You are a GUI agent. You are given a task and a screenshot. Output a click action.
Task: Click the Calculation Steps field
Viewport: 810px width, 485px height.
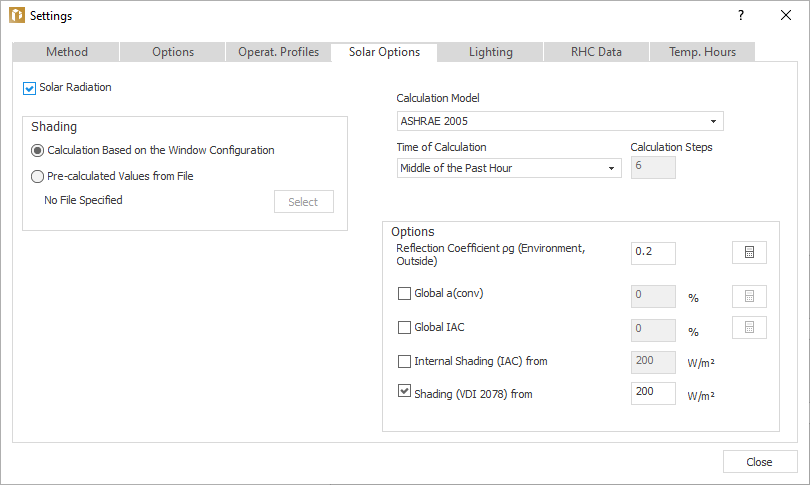[x=653, y=167]
